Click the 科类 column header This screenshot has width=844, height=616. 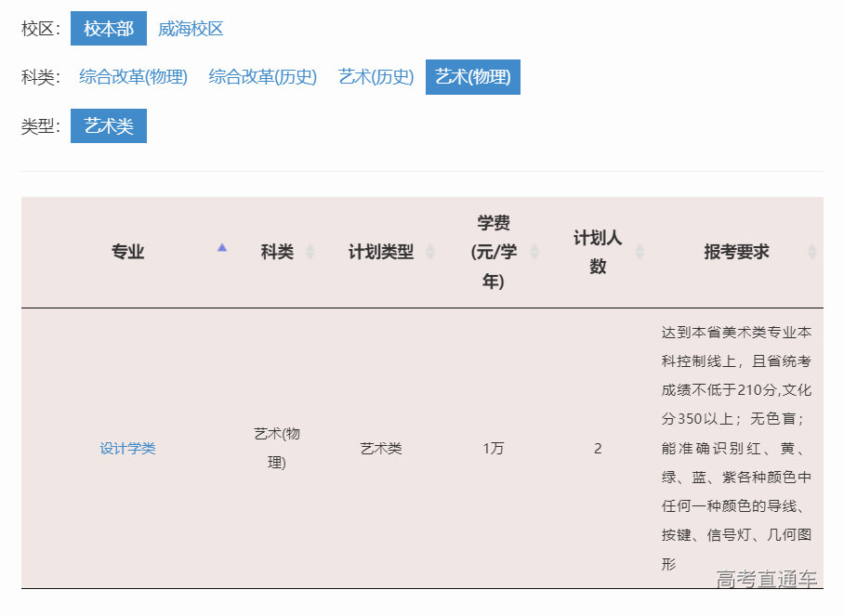(x=275, y=251)
